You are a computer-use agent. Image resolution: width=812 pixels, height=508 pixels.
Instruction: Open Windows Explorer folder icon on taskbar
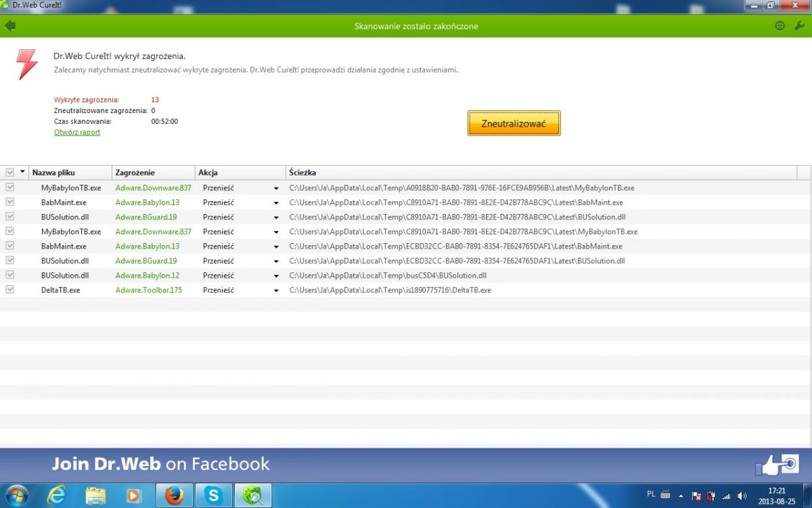(x=95, y=496)
